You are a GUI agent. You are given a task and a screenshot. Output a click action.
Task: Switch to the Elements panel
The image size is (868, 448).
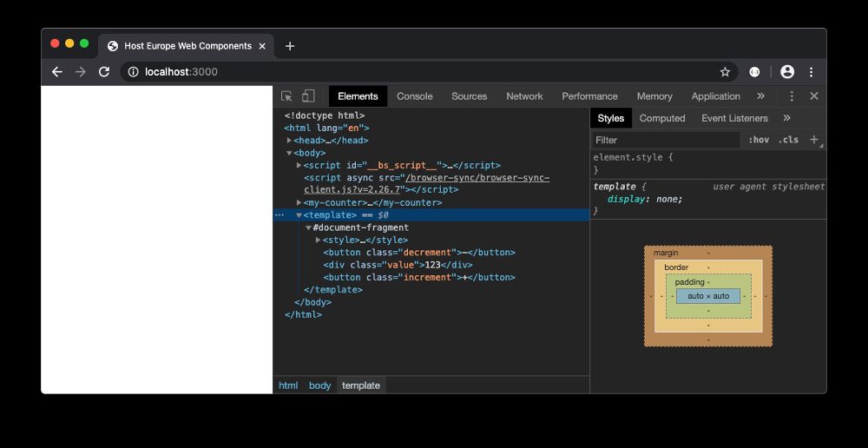pos(358,96)
